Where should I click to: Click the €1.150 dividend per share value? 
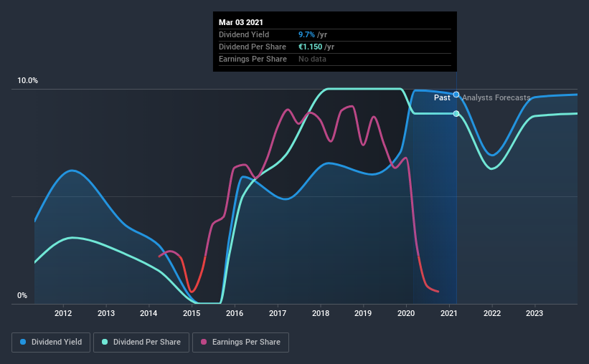click(x=310, y=47)
